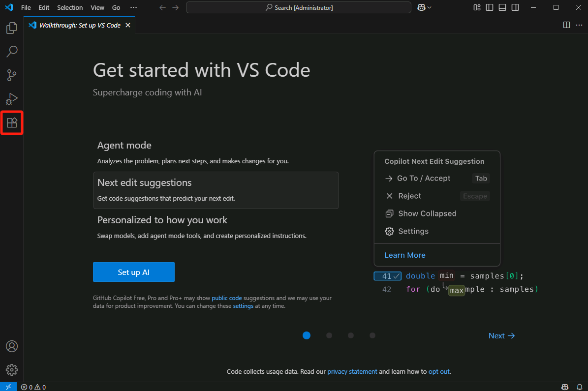588x391 pixels.
Task: Toggle the Secondary Side Bar layout button
Action: coord(515,7)
